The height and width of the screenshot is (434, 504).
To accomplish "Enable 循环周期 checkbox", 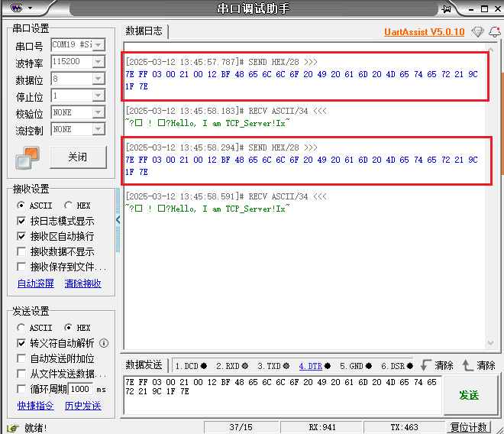I will (x=21, y=389).
